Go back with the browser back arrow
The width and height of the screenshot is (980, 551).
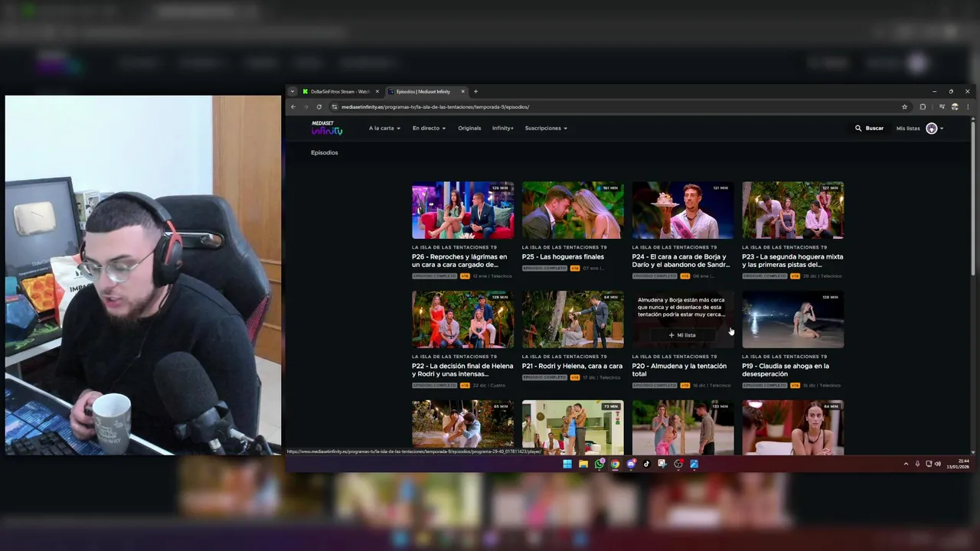(x=293, y=107)
